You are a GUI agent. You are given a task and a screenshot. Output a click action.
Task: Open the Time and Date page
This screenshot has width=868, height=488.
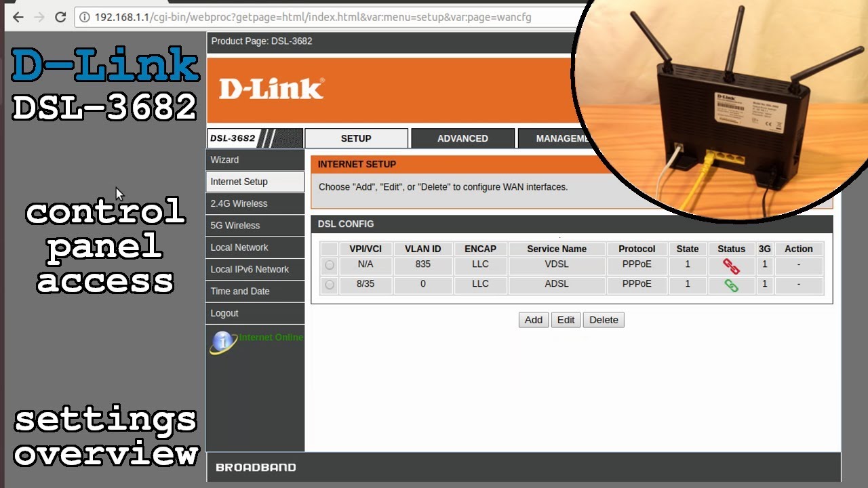(255, 291)
